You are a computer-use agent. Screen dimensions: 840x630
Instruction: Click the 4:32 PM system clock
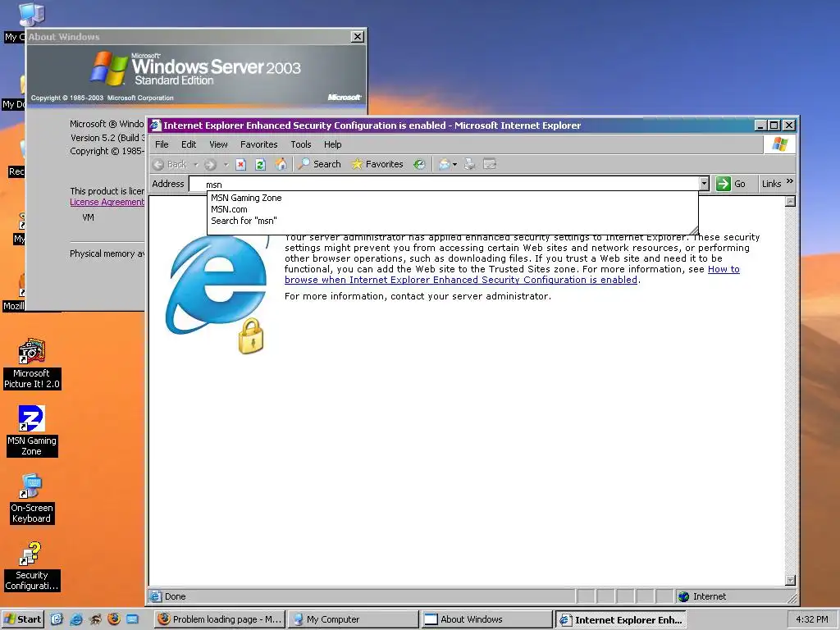click(811, 619)
